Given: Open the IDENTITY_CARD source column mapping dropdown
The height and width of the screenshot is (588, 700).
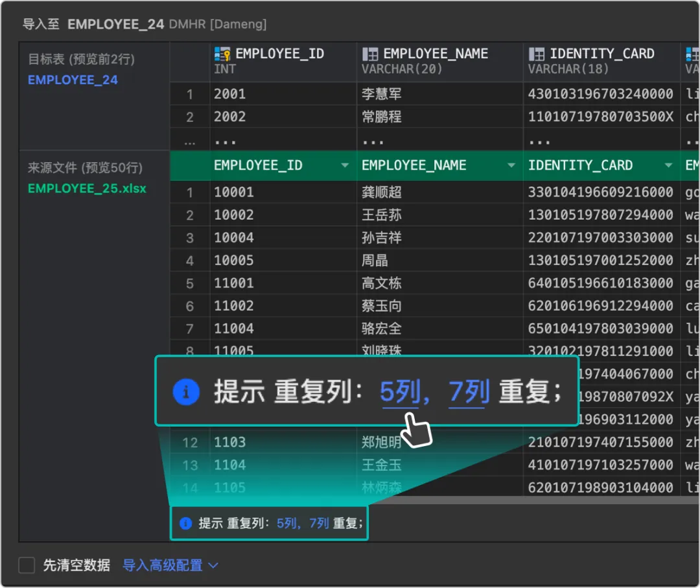Looking at the screenshot, I should point(668,165).
